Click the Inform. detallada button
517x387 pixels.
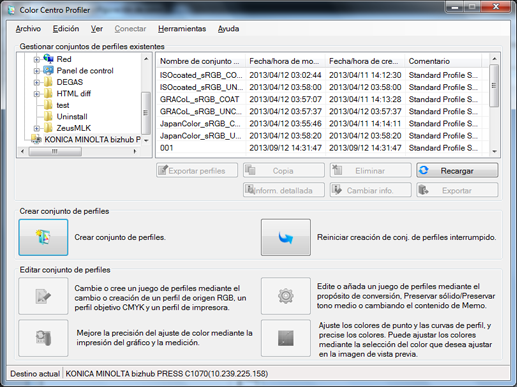click(x=284, y=190)
